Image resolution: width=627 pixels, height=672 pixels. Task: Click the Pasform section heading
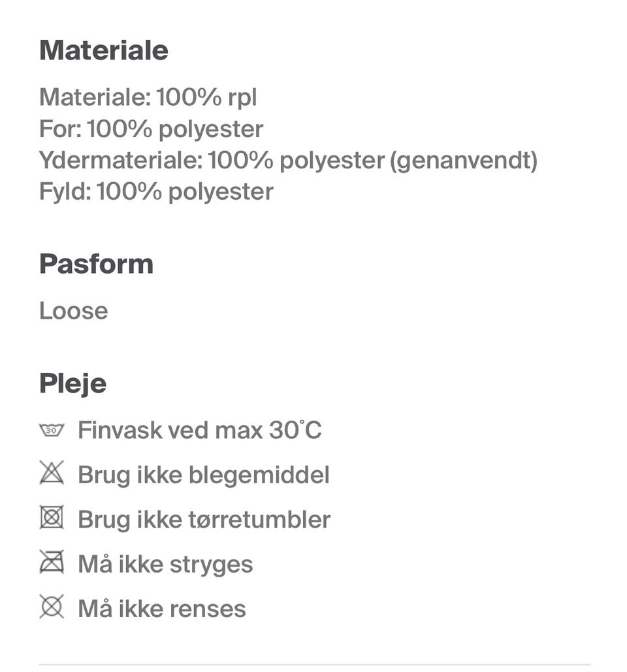(97, 264)
